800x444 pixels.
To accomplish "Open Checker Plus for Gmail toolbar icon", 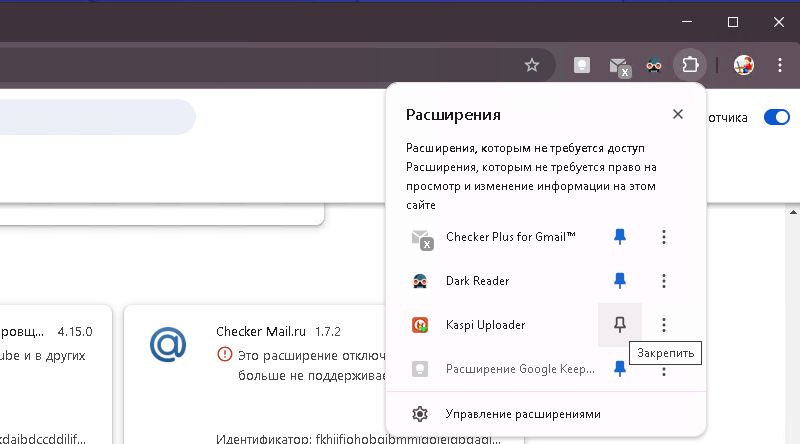I will pos(620,67).
